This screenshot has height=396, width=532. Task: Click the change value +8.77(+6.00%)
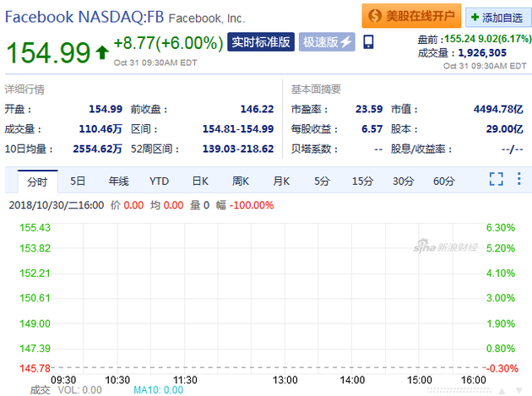pos(168,43)
